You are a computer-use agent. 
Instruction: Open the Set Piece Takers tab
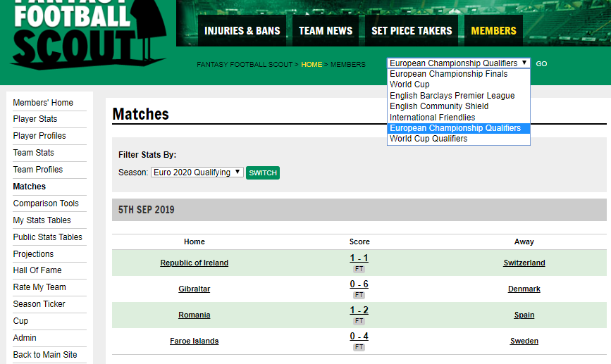click(412, 31)
